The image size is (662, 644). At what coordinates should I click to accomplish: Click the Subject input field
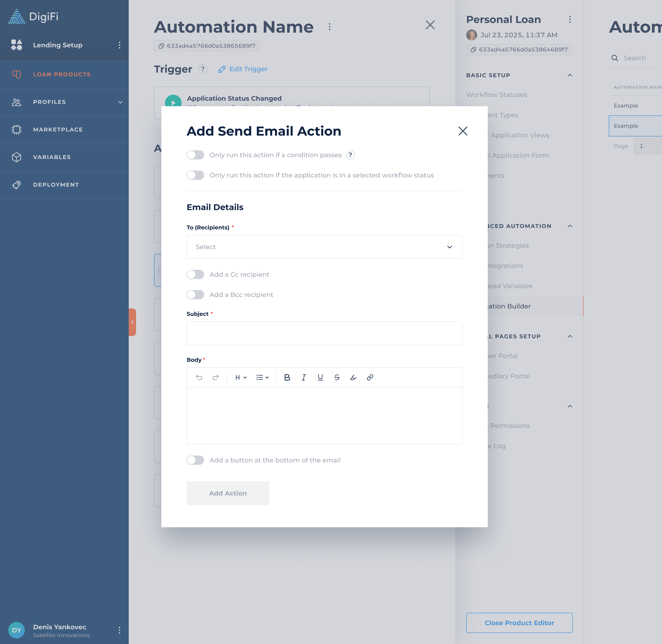(x=324, y=333)
